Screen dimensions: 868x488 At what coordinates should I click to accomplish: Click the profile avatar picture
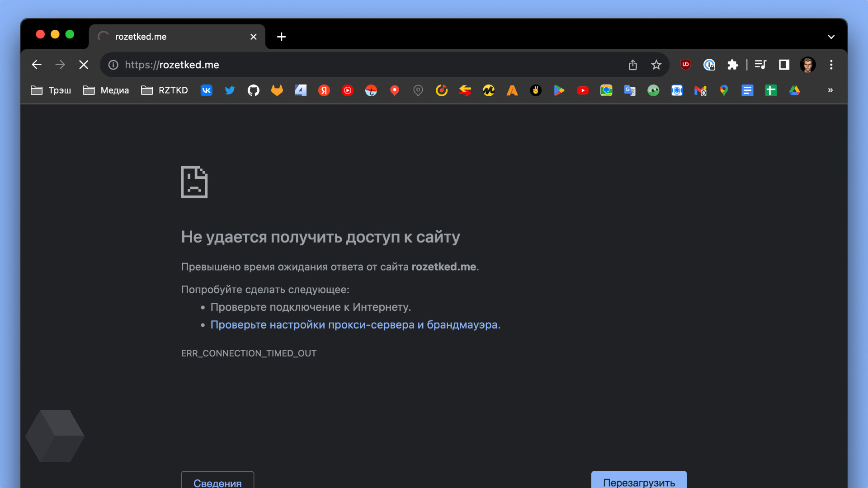pyautogui.click(x=808, y=65)
